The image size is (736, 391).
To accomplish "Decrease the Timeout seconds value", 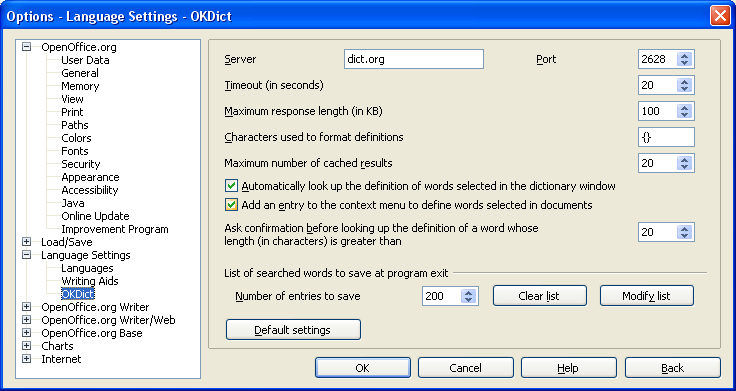I will 684,89.
